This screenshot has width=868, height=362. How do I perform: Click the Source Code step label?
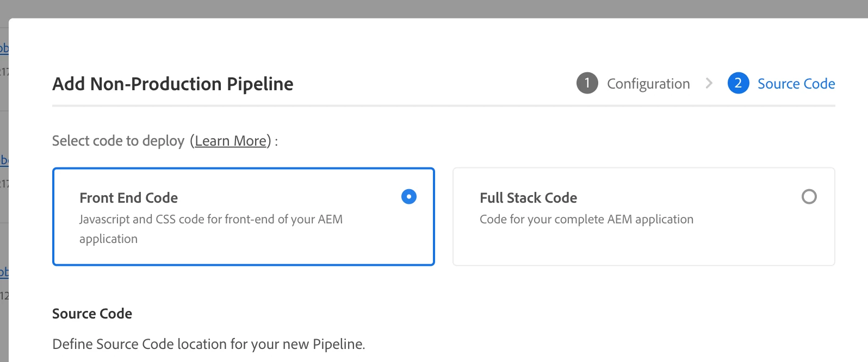pyautogui.click(x=796, y=84)
